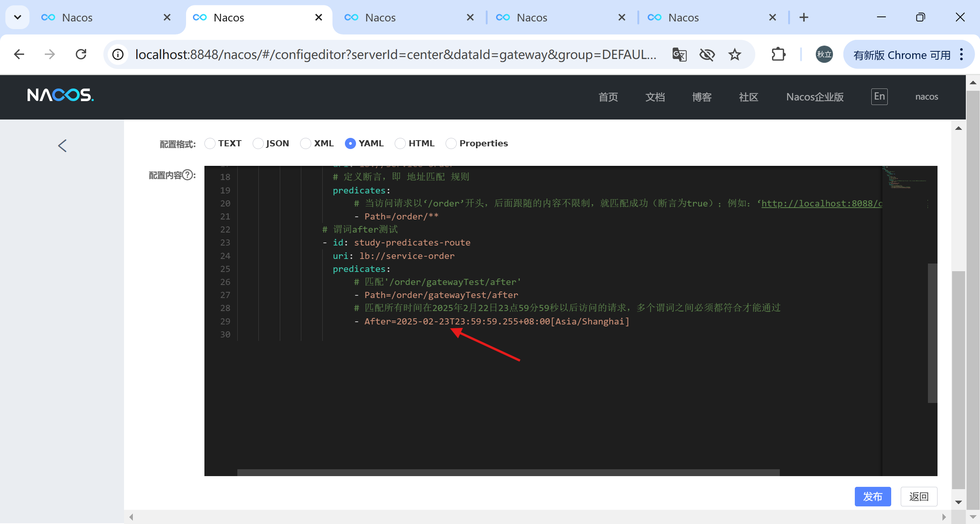
Task: Open the nacos user dropdown in header
Action: pyautogui.click(x=926, y=97)
